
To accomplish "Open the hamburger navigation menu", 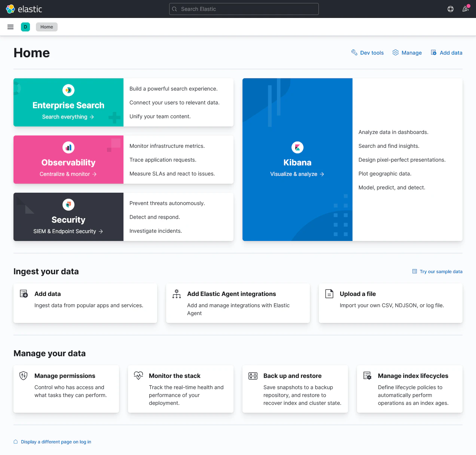I will point(10,27).
